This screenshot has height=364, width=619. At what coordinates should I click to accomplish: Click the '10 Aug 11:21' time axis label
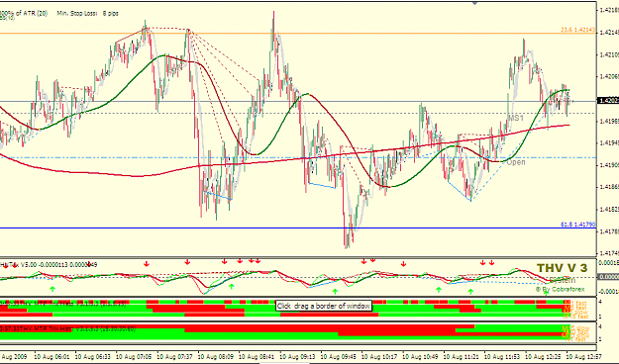tap(463, 357)
